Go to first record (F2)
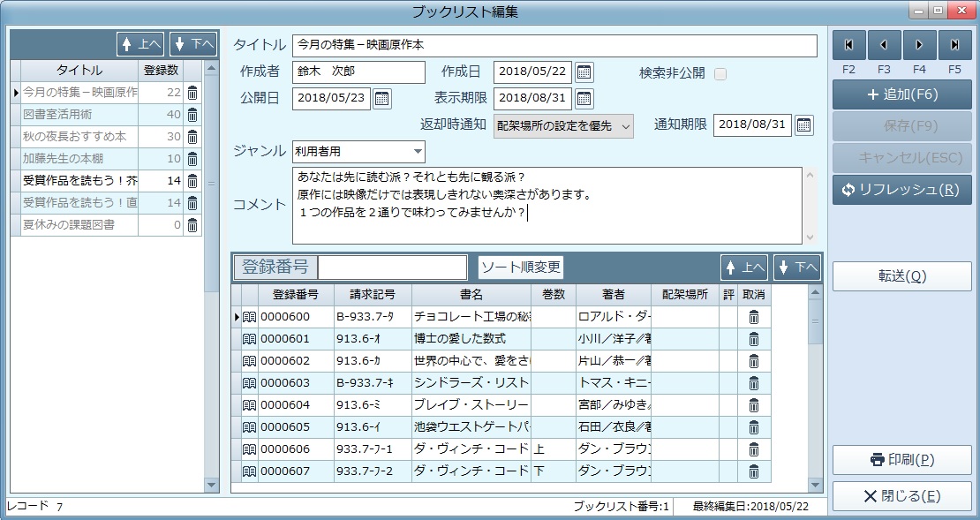Screen dimensions: 980x520 coord(848,45)
